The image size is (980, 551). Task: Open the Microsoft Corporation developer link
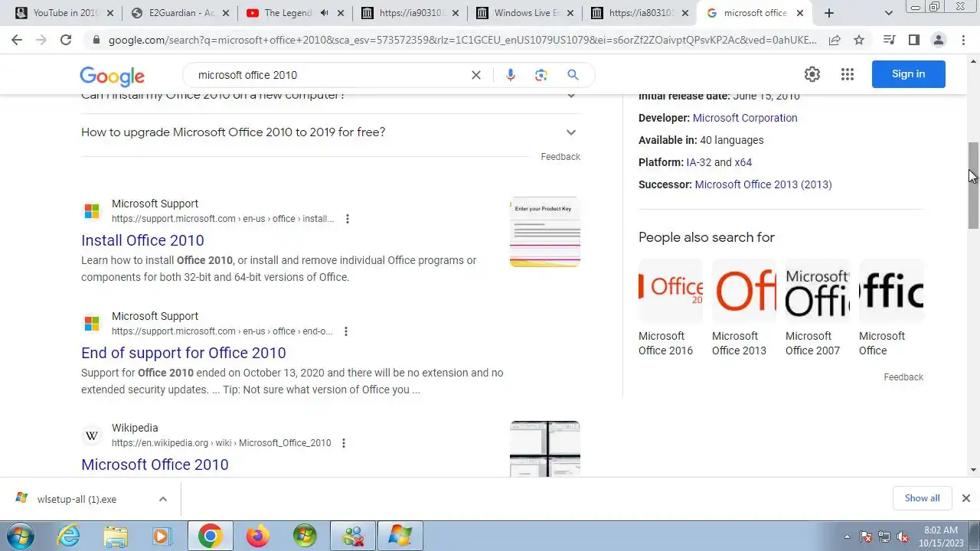click(x=745, y=118)
